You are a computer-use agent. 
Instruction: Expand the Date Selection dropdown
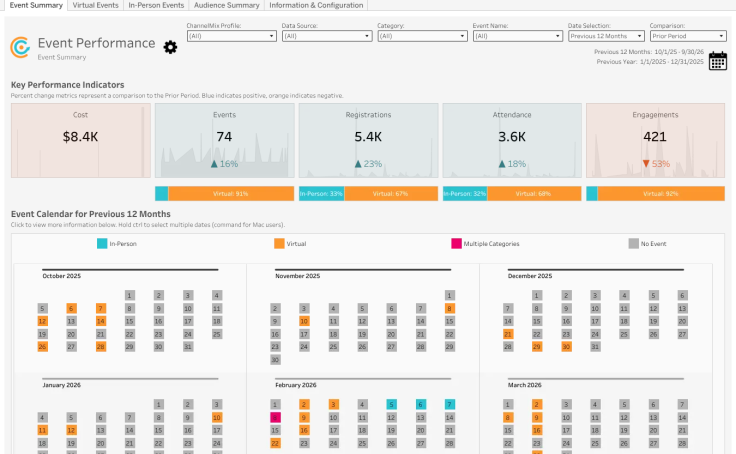tap(606, 36)
